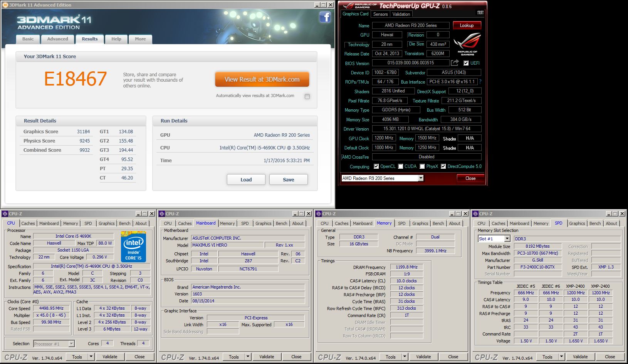The image size is (628, 364).
Task: Click the 3DMark 11 title bar orange icon
Action: 5,5
